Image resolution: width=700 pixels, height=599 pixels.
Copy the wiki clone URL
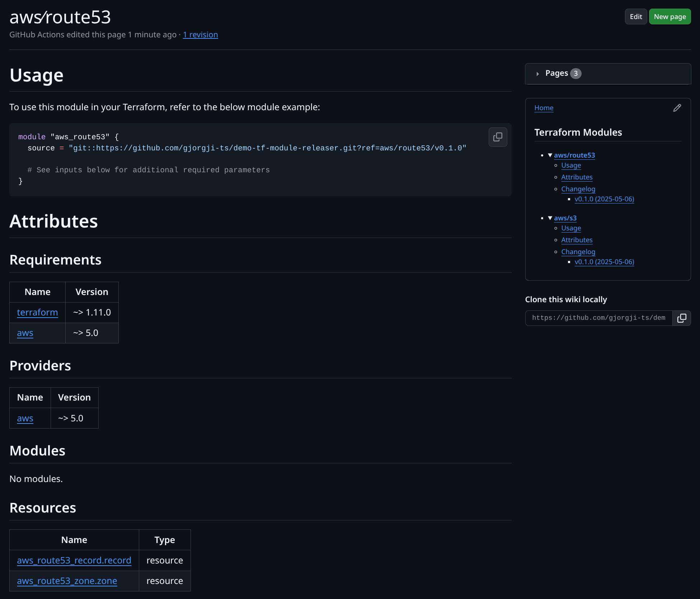681,318
